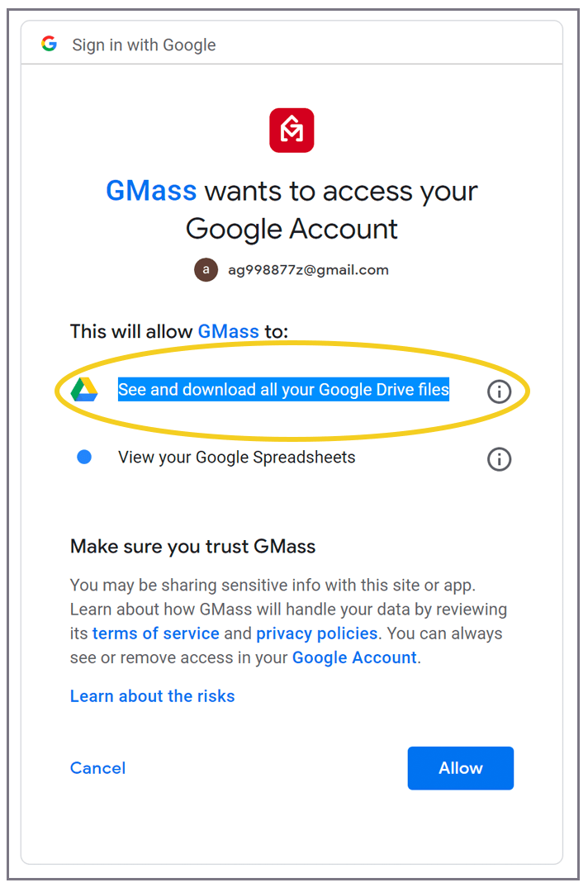Open the Google Account link
This screenshot has width=588, height=892.
[x=354, y=657]
